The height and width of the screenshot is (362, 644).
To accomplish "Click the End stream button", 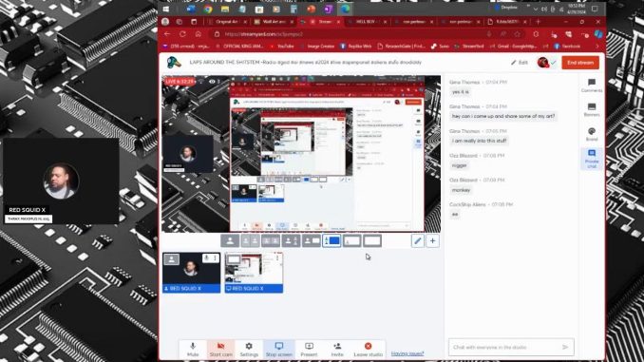I will [580, 63].
